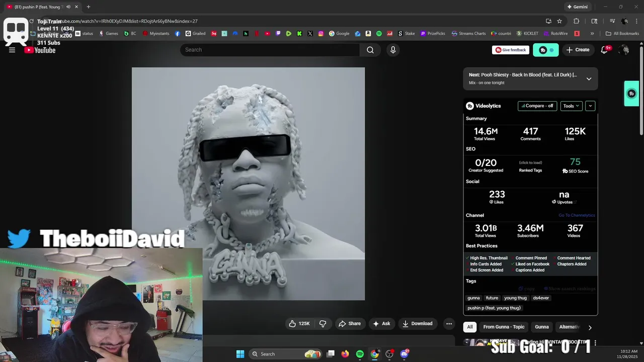
Task: Open Windows Start menu
Action: click(240, 354)
